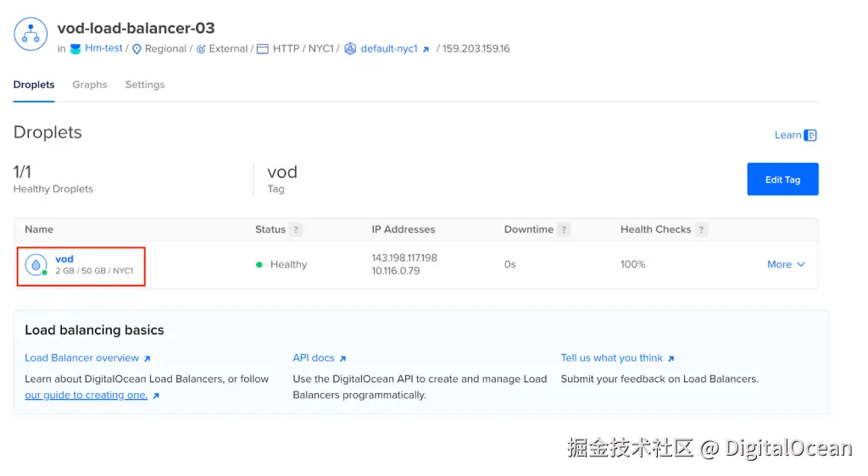The width and height of the screenshot is (868, 476).
Task: Click arrow icon beside Load Balancer overview
Action: 147,359
